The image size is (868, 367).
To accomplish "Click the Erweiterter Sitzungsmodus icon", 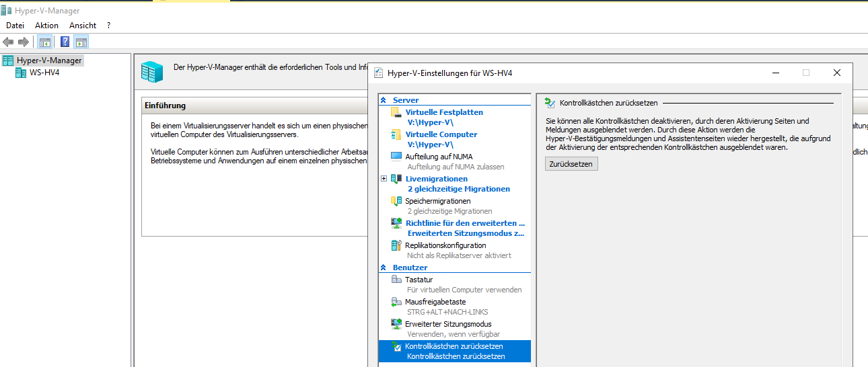I will click(x=396, y=324).
